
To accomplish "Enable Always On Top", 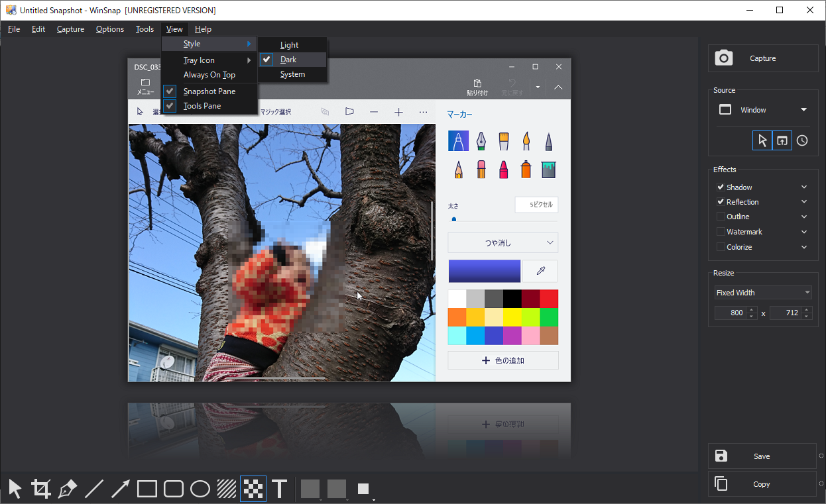I will click(x=209, y=75).
